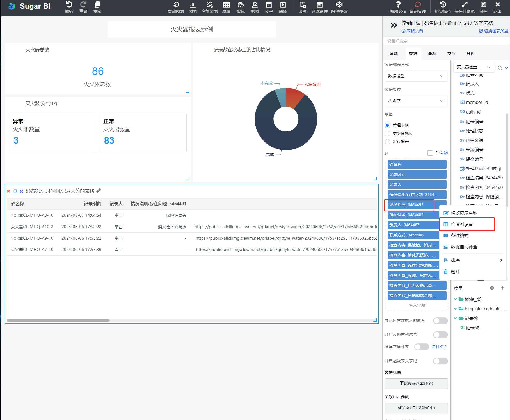Expand the template_codeinfo folder
This screenshot has height=420, width=510.
tap(455, 309)
